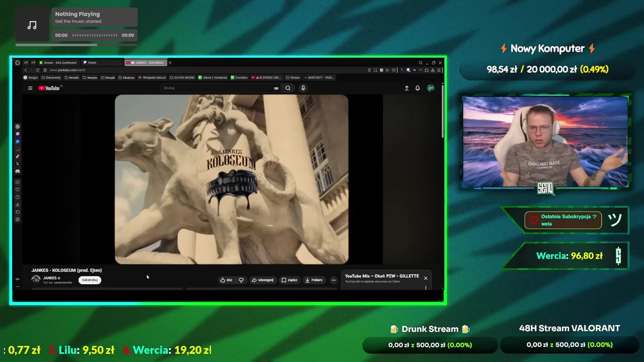Click the Udostępnij share button
The height and width of the screenshot is (362, 644).
tap(263, 280)
